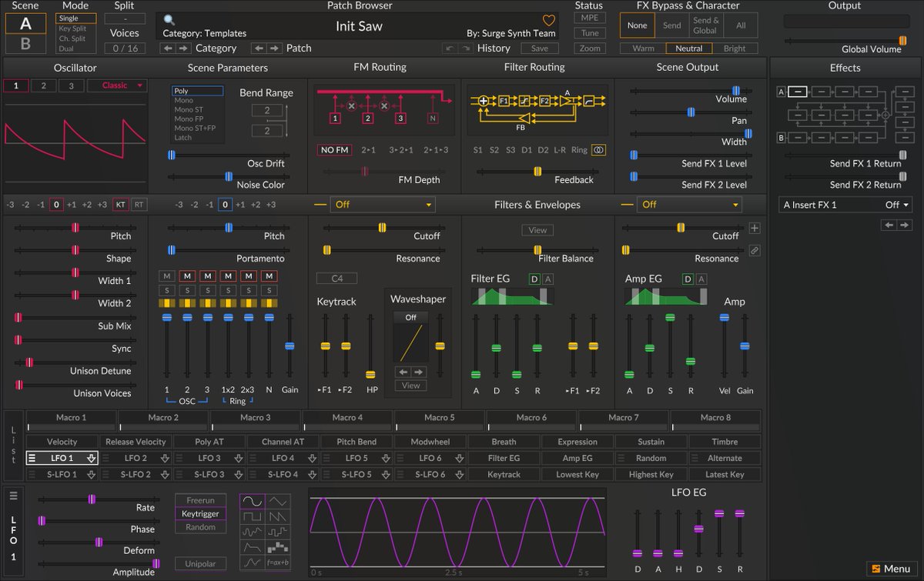Select the step sequencer LFO icon
The image size is (924, 581).
[279, 547]
